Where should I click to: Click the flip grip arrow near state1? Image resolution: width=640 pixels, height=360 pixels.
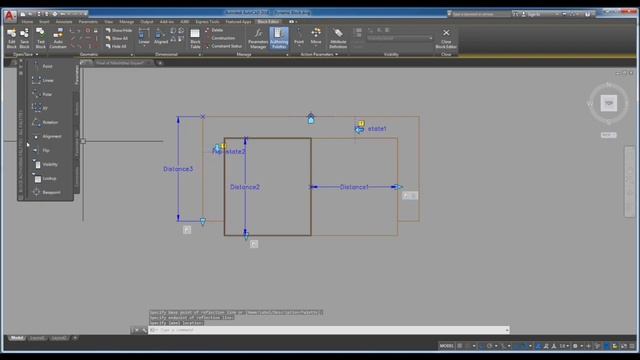[x=359, y=130]
